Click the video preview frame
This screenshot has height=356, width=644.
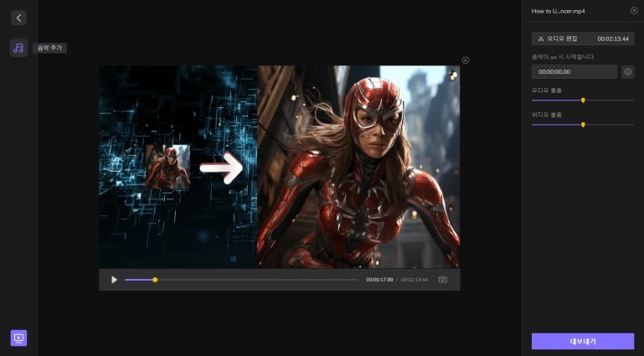279,168
